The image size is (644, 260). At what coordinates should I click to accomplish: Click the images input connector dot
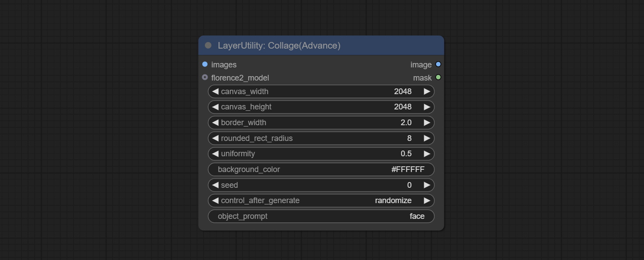pos(205,64)
